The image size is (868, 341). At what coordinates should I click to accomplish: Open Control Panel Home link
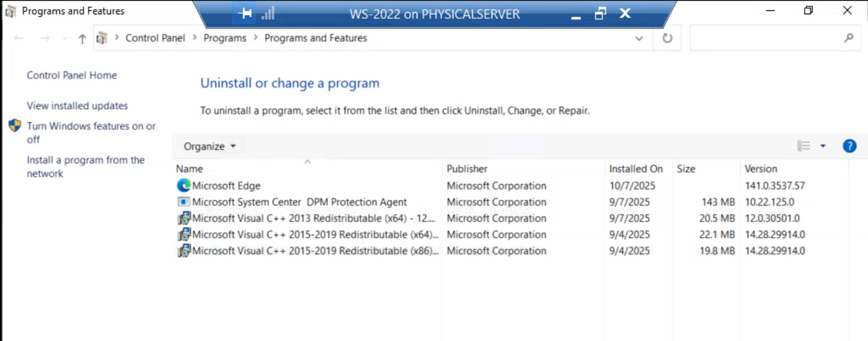tap(72, 75)
